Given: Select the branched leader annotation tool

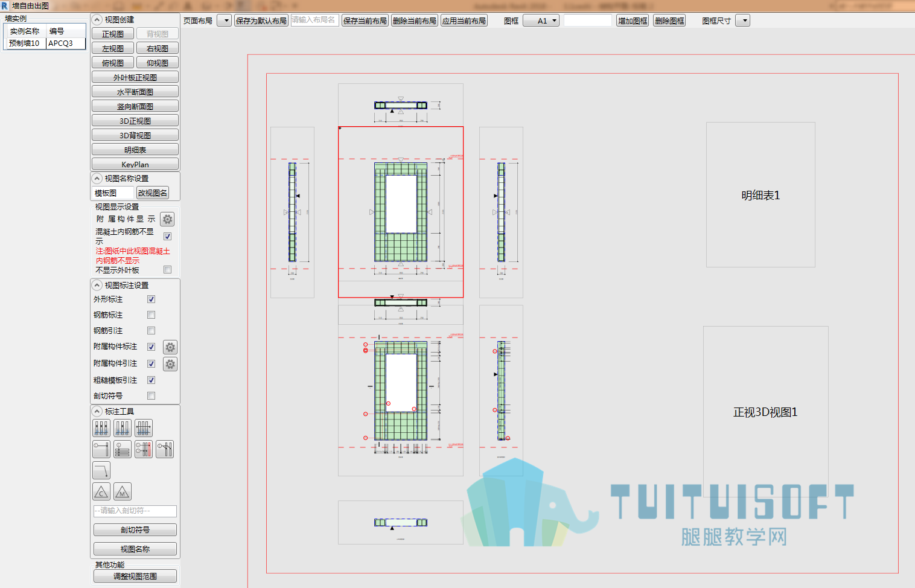Looking at the screenshot, I should tap(165, 449).
